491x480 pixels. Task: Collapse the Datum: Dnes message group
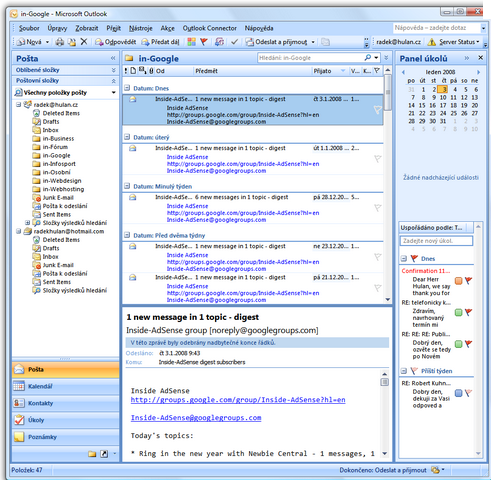click(x=127, y=88)
